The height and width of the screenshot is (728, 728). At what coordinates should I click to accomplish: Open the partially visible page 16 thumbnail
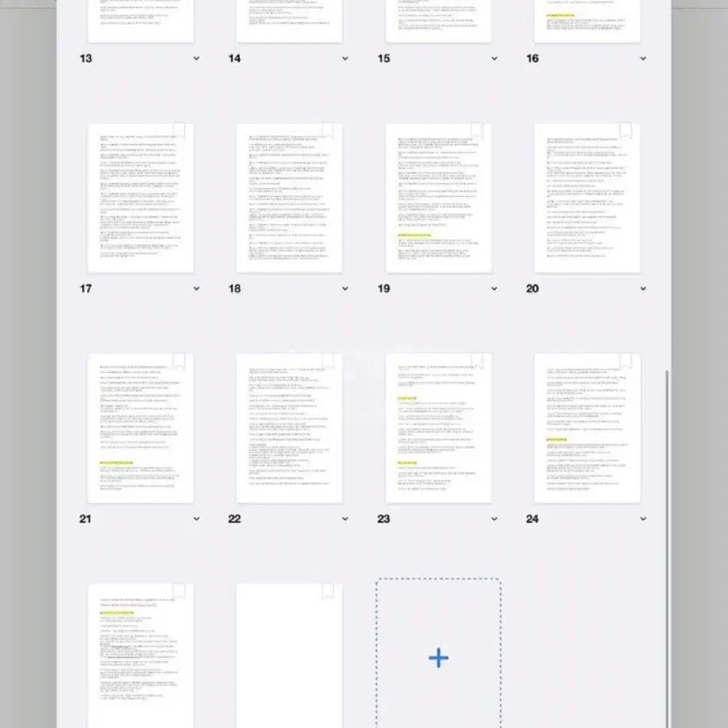tap(587, 21)
